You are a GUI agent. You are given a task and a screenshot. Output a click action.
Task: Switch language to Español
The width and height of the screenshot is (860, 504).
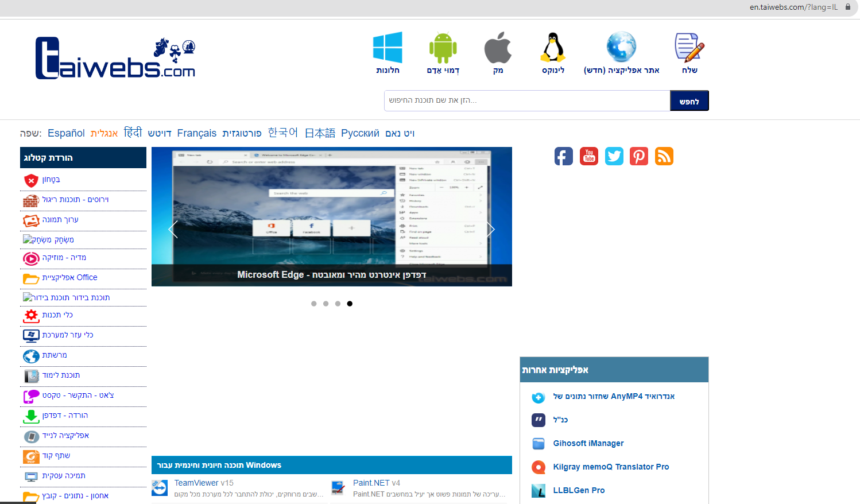click(66, 133)
